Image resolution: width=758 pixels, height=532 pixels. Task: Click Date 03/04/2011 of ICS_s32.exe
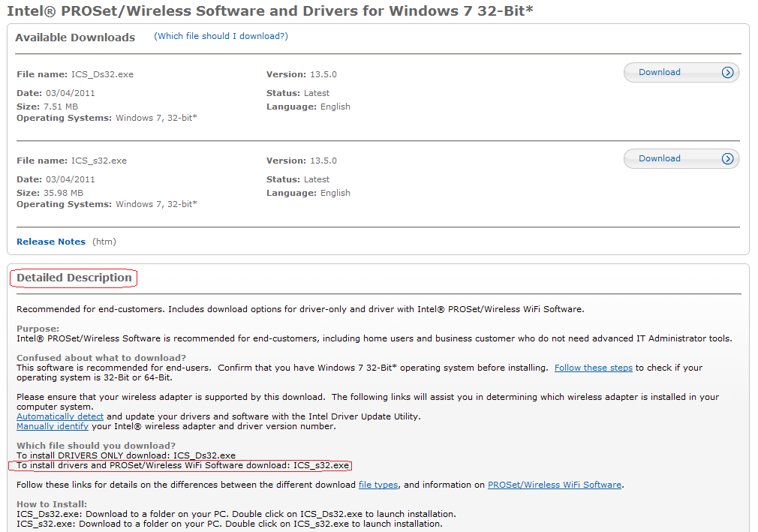coord(70,180)
